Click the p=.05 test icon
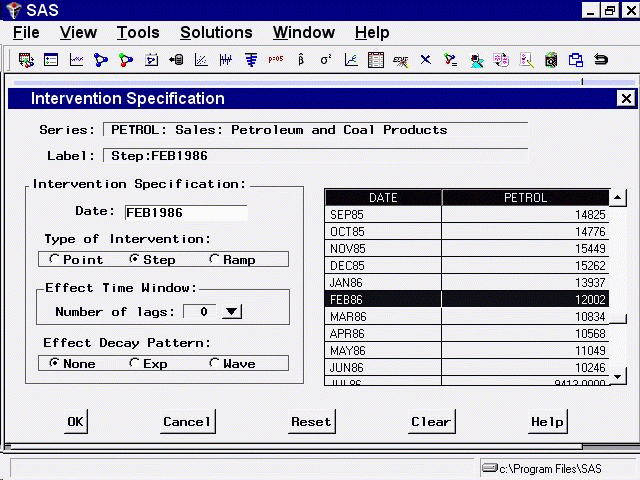 pyautogui.click(x=276, y=59)
